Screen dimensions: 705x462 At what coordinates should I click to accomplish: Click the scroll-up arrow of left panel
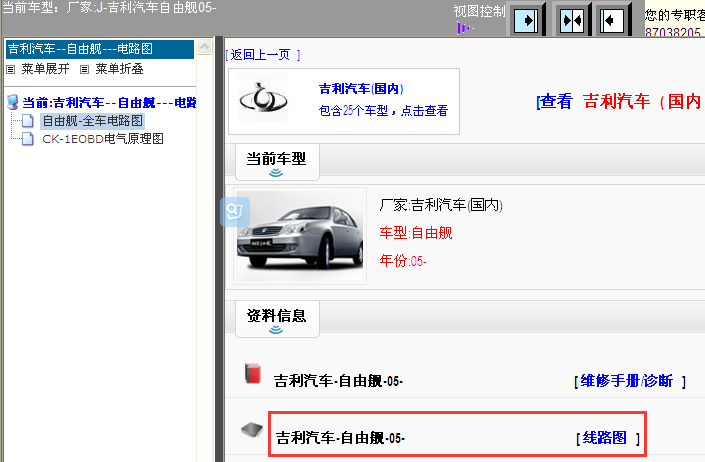[x=205, y=47]
